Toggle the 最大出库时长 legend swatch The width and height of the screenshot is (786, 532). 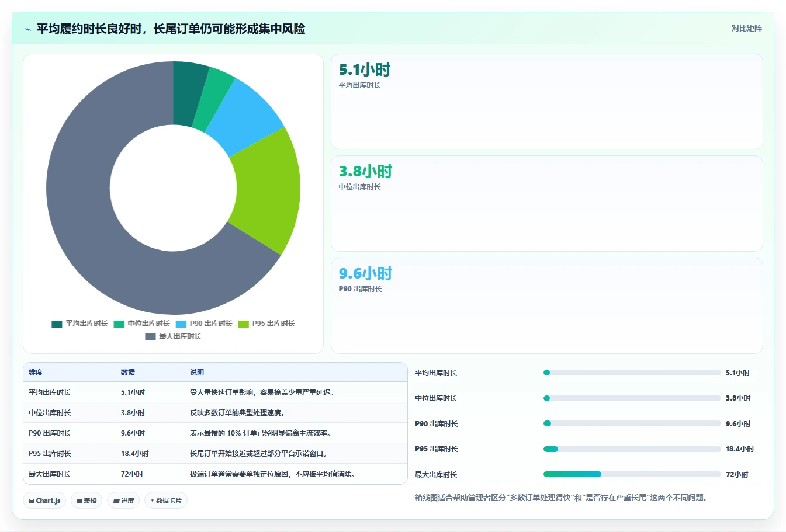(x=150, y=336)
